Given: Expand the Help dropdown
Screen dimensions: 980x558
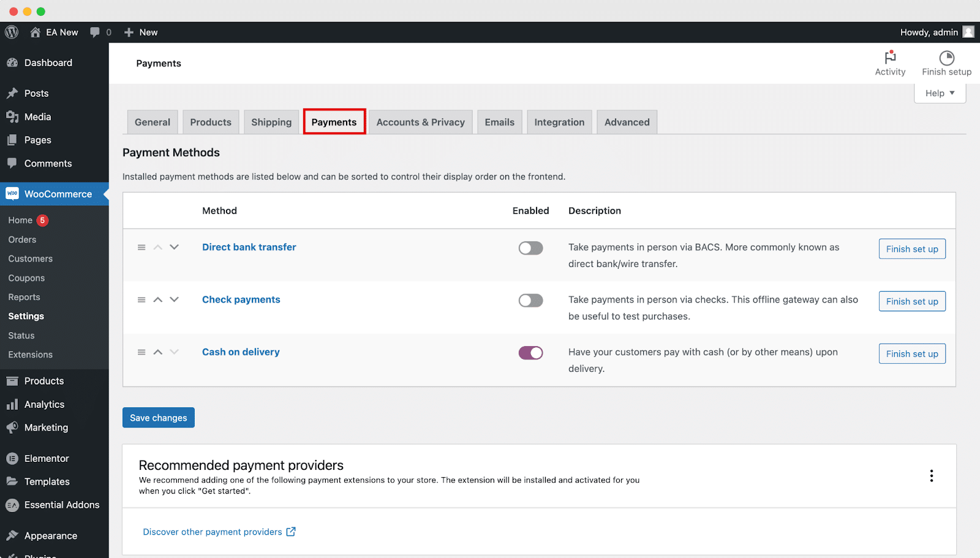Looking at the screenshot, I should (x=940, y=93).
